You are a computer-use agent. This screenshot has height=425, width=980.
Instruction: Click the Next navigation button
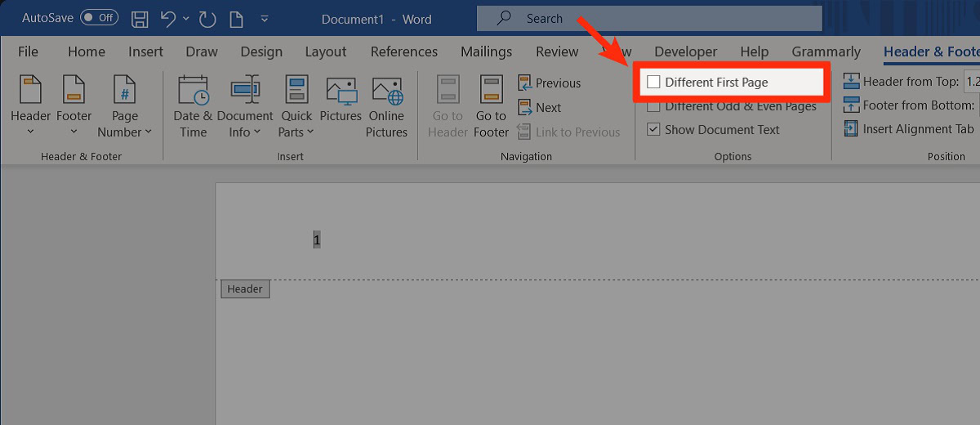[540, 108]
